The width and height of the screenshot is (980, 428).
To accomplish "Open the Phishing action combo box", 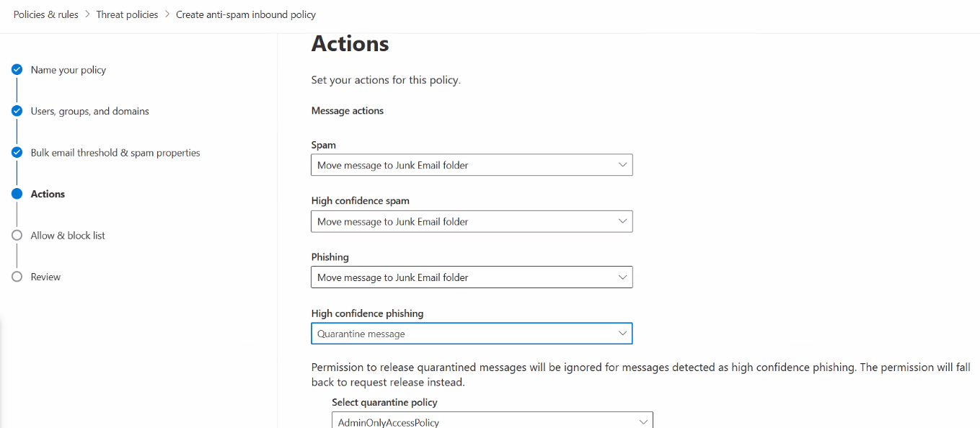I will pyautogui.click(x=472, y=277).
